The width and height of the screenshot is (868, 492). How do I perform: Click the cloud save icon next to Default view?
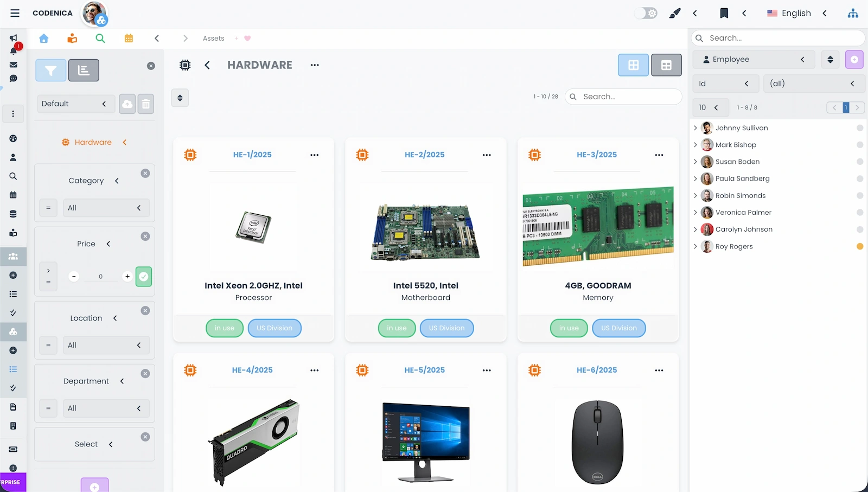coord(127,104)
